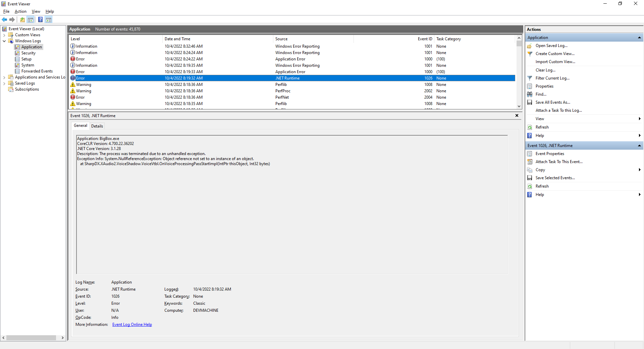
Task: Close the event preview pane with X
Action: (517, 115)
